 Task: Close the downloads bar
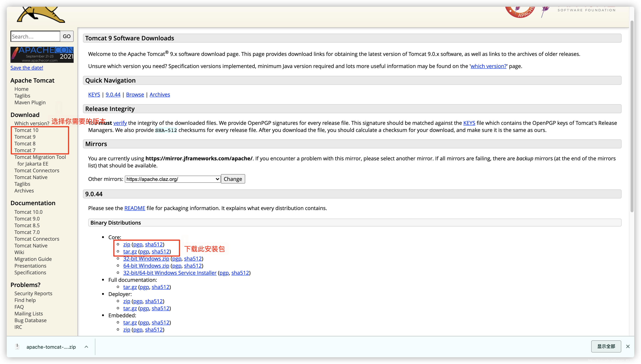pyautogui.click(x=628, y=346)
